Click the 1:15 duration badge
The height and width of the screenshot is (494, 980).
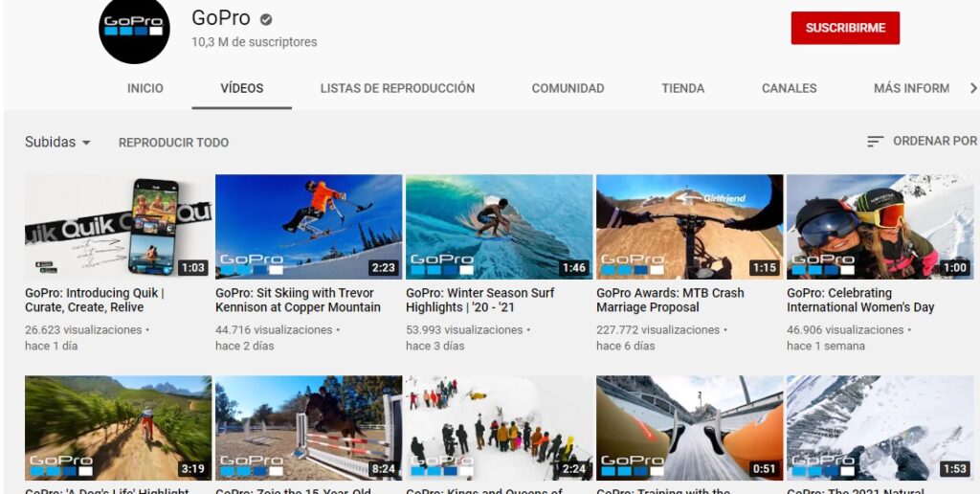764,268
